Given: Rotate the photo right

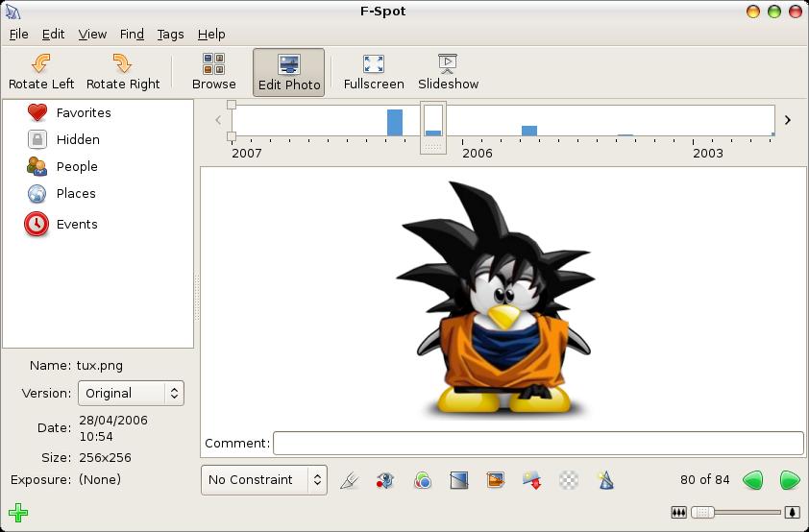Looking at the screenshot, I should 123,72.
